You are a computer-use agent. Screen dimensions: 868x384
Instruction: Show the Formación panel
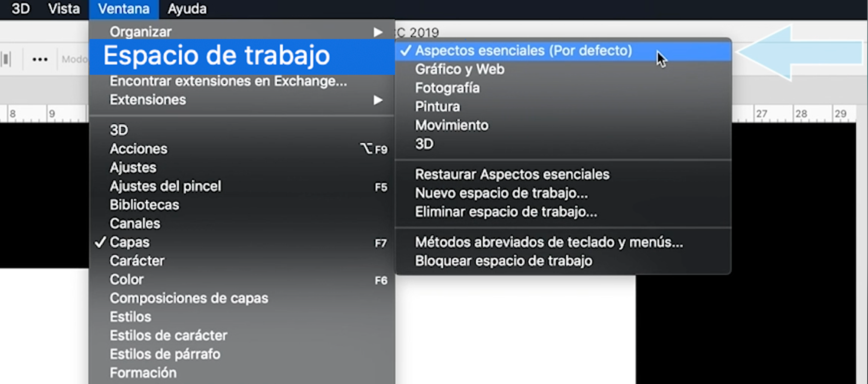click(242, 373)
